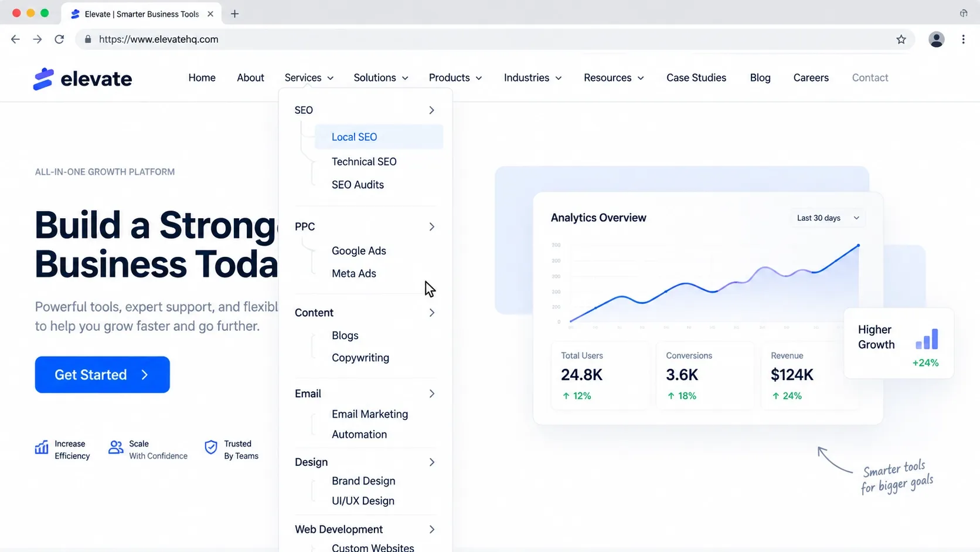Select Google Ads menu item

point(359,250)
